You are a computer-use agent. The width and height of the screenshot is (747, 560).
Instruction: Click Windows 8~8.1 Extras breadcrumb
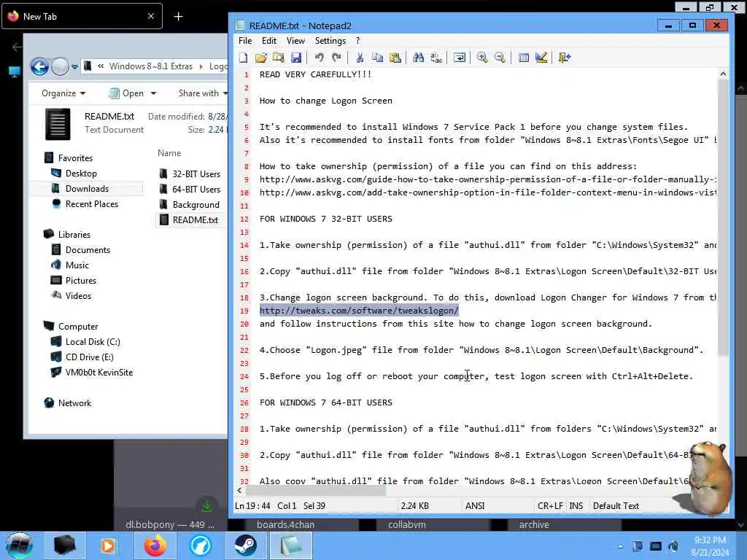[x=150, y=66]
